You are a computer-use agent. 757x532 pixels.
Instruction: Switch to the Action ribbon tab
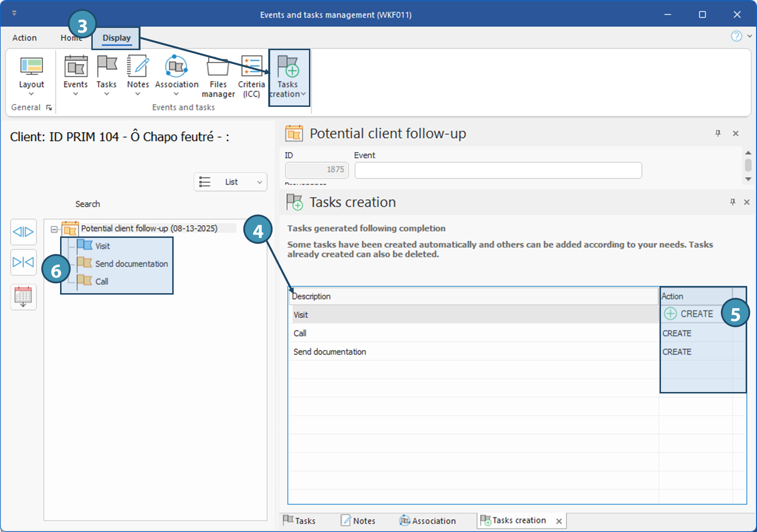[x=25, y=38]
